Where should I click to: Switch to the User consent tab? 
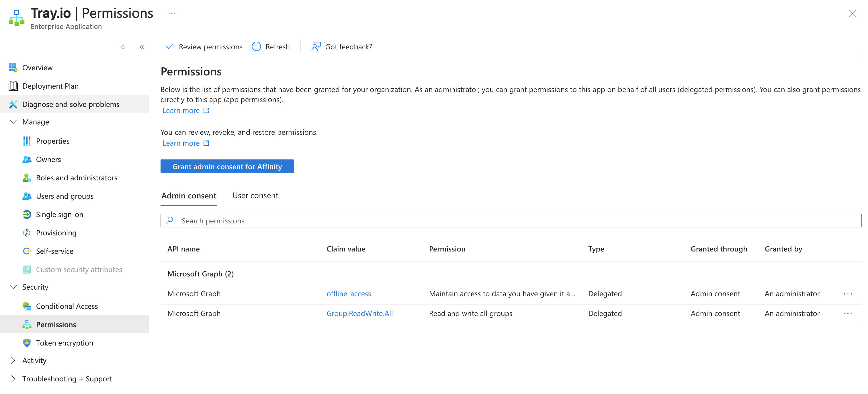(x=255, y=196)
